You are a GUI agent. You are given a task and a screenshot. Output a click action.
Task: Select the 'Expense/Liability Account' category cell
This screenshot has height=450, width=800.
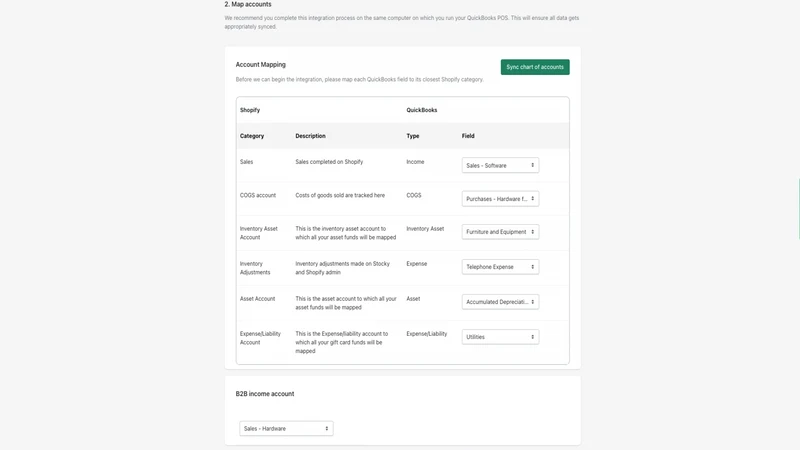260,338
